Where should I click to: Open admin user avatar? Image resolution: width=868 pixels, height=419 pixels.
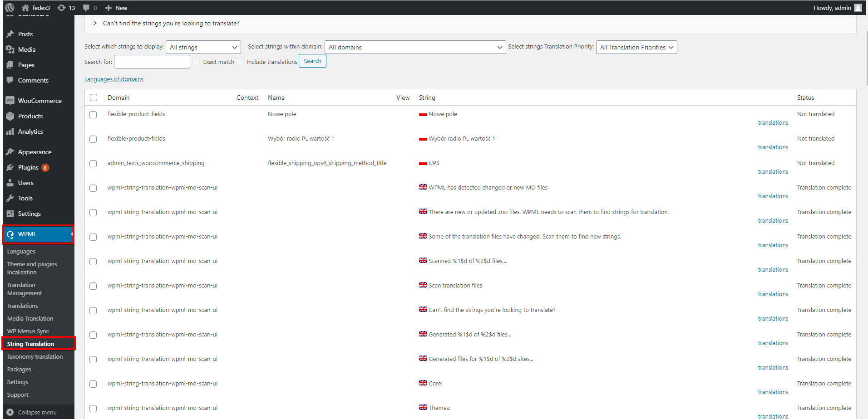pyautogui.click(x=858, y=8)
